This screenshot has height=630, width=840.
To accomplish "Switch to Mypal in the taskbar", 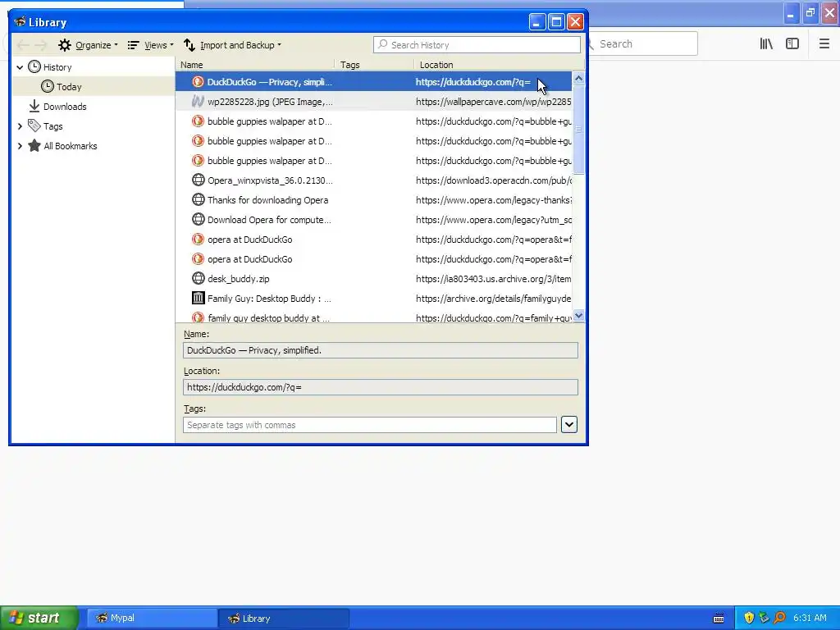I will tap(152, 619).
